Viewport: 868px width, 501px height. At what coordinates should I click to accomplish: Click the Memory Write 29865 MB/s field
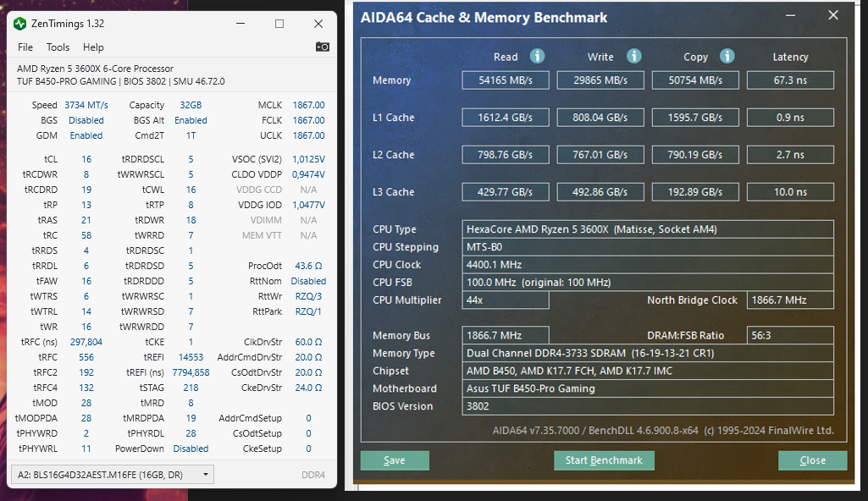[x=600, y=80]
